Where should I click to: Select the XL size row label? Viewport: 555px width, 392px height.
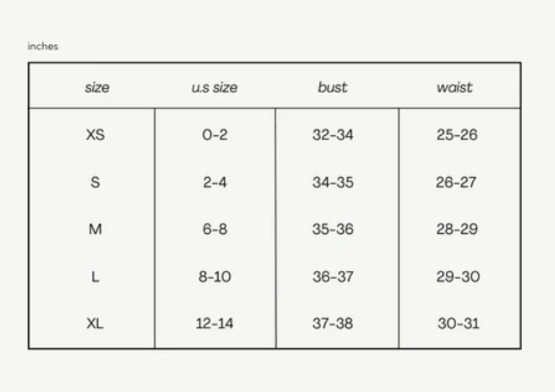click(95, 323)
